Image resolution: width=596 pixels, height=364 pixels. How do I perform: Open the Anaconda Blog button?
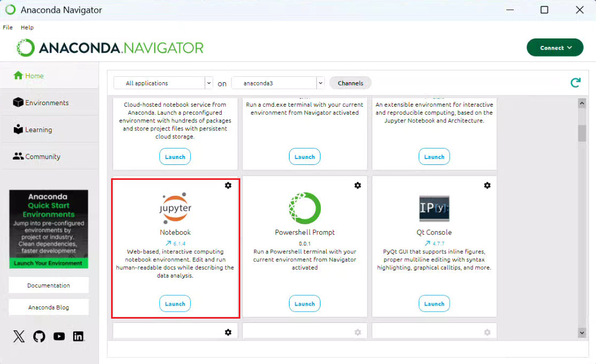(x=49, y=307)
